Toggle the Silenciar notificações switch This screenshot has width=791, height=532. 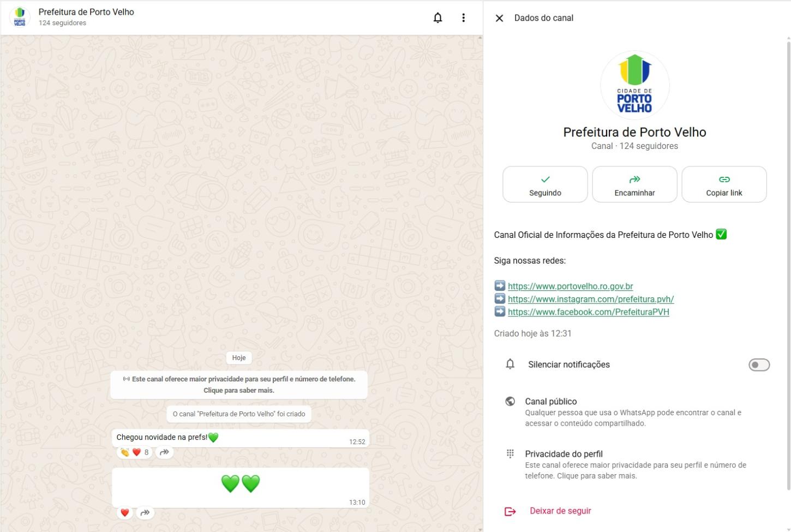click(759, 364)
